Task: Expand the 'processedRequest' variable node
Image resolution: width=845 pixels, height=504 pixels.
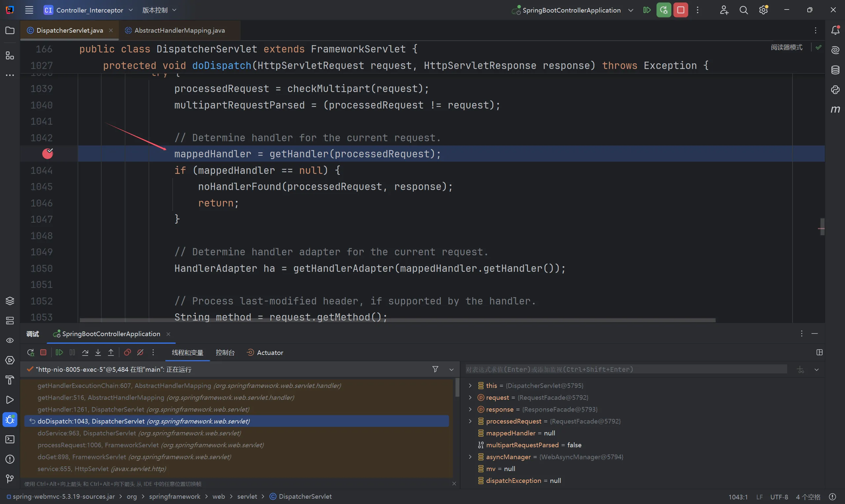Action: point(470,421)
